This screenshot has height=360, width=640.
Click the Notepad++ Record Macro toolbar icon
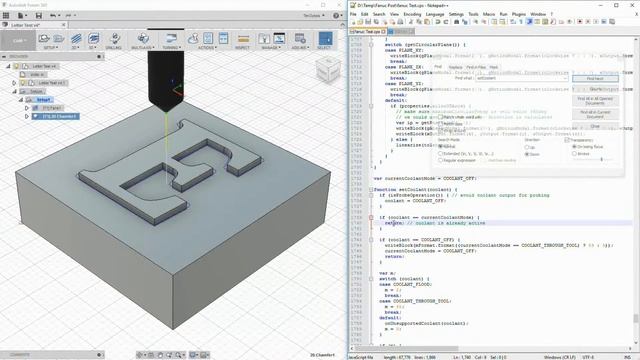[580, 22]
